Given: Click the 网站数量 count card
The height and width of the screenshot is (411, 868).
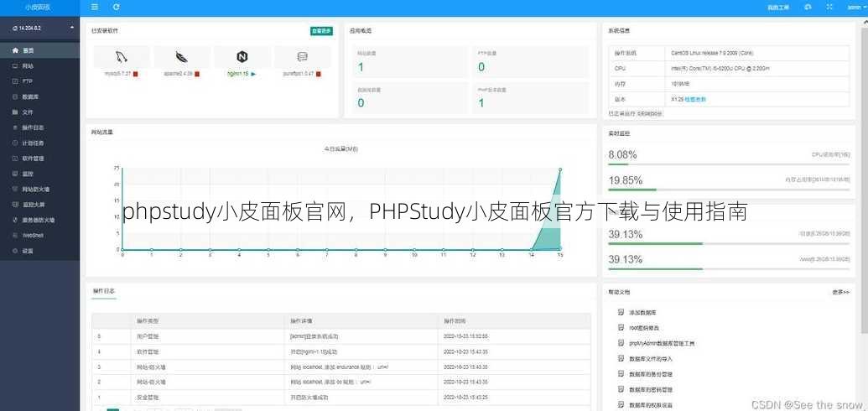Looking at the screenshot, I should click(x=409, y=61).
